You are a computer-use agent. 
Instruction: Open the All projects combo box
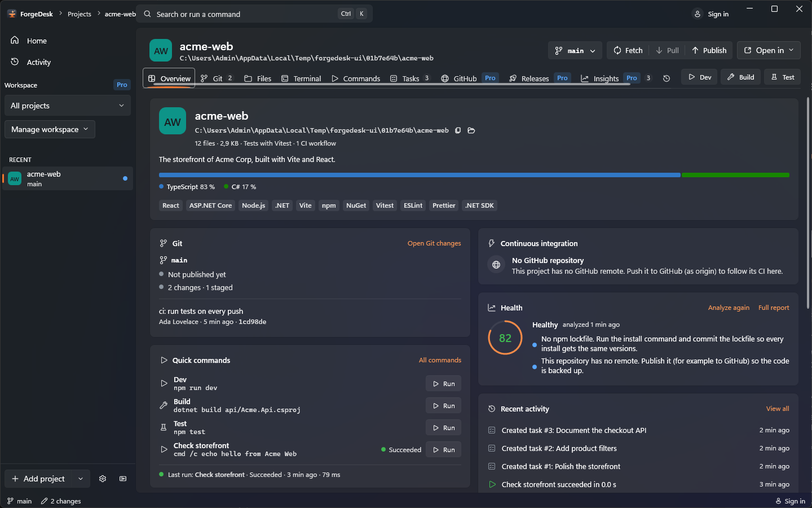pyautogui.click(x=68, y=106)
